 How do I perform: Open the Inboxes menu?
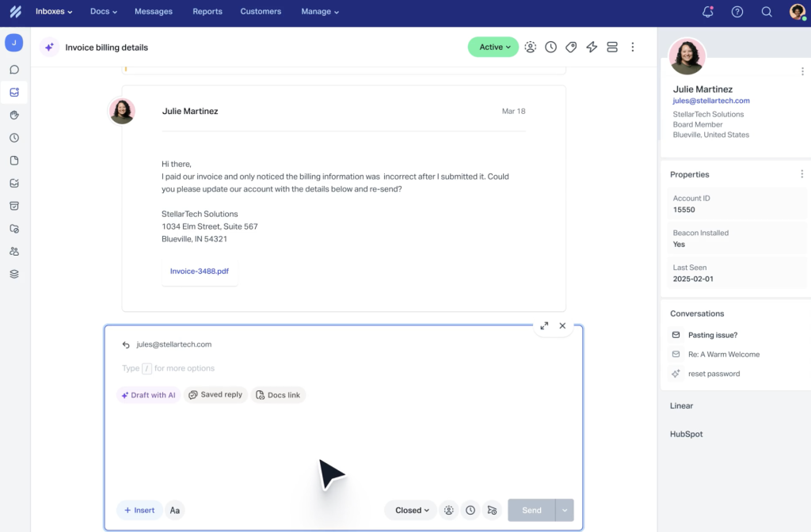(x=54, y=12)
